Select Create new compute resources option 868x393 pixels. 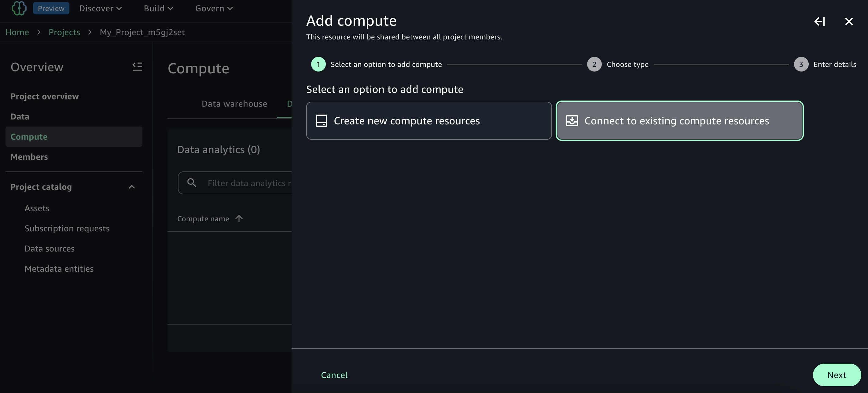tap(428, 121)
